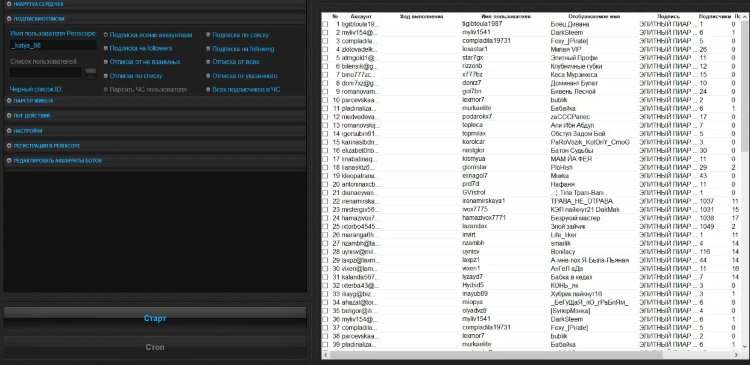
Task: Select Подписка всеми аккаунтами radio option
Action: pos(147,35)
